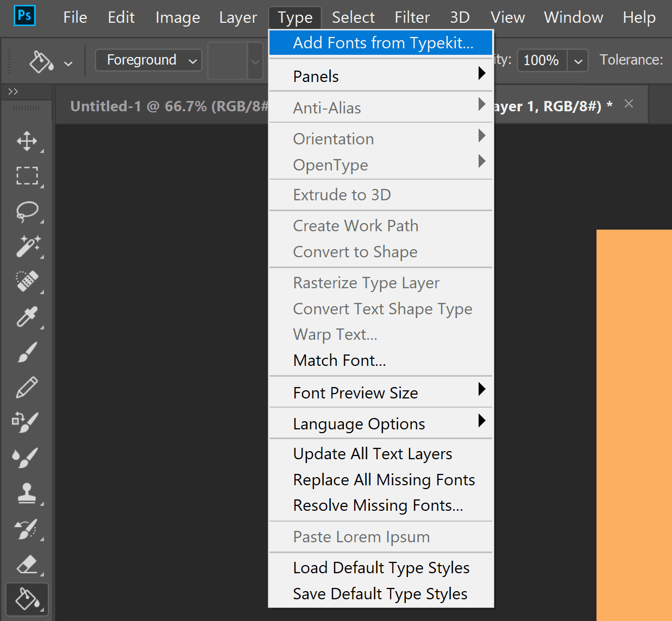Close the Layer 1 RGB/8# document tab
The height and width of the screenshot is (621, 672).
(x=629, y=104)
